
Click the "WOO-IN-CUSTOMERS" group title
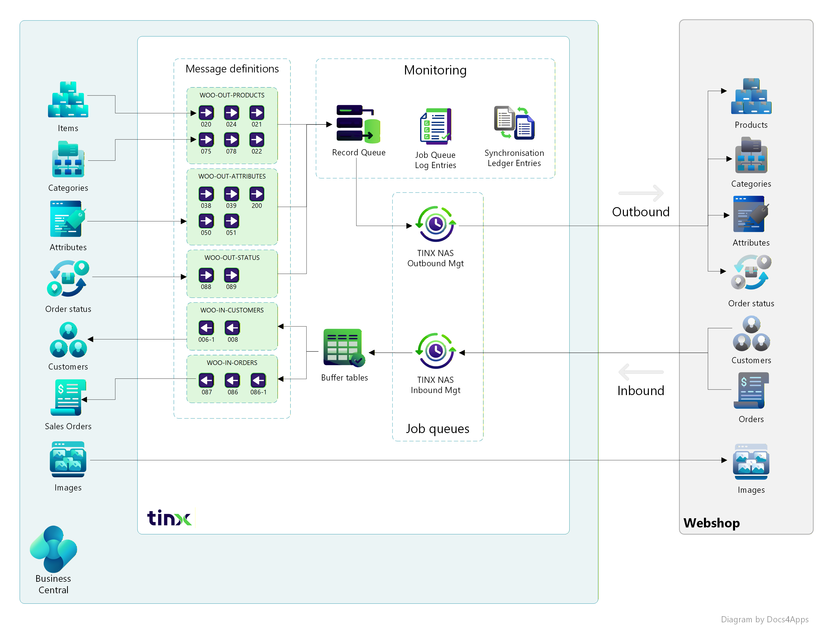tap(232, 310)
